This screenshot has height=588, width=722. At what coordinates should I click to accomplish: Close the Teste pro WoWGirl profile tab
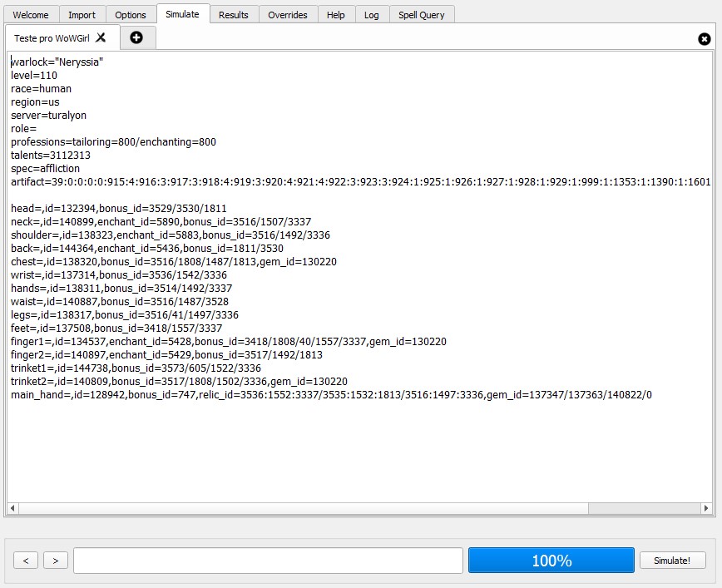tap(101, 37)
